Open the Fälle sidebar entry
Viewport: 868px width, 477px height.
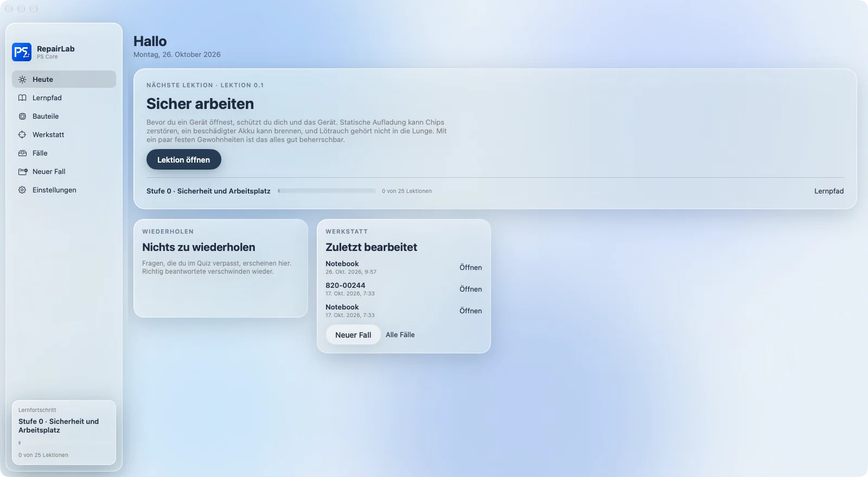click(x=64, y=153)
